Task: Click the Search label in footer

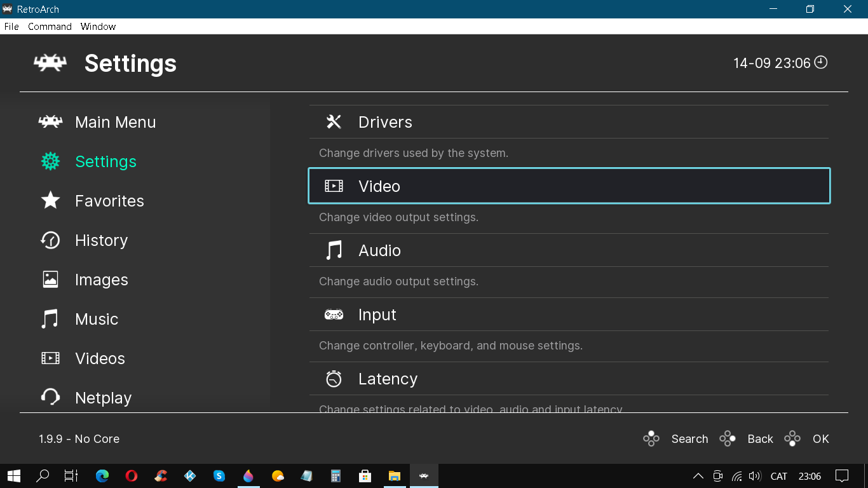Action: pyautogui.click(x=689, y=438)
